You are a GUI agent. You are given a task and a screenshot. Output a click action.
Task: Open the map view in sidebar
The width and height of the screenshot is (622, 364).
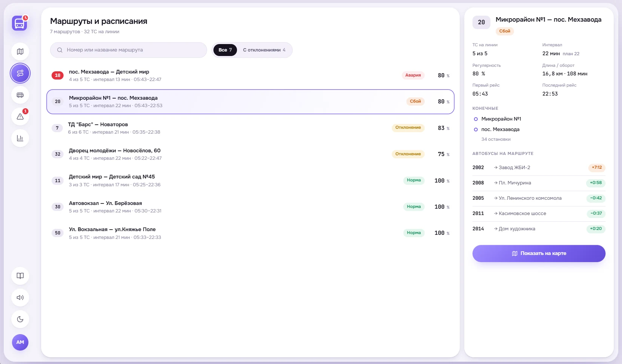20,52
